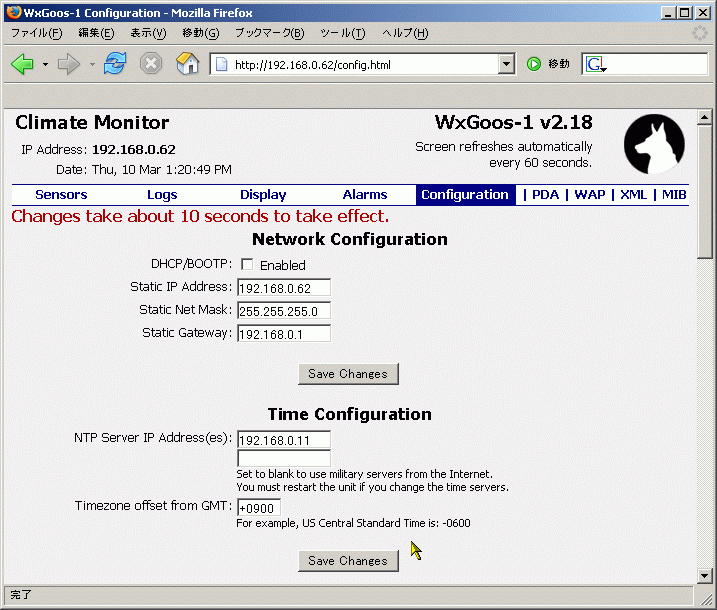Go to the Home page icon
The width and height of the screenshot is (717, 610).
coord(187,63)
